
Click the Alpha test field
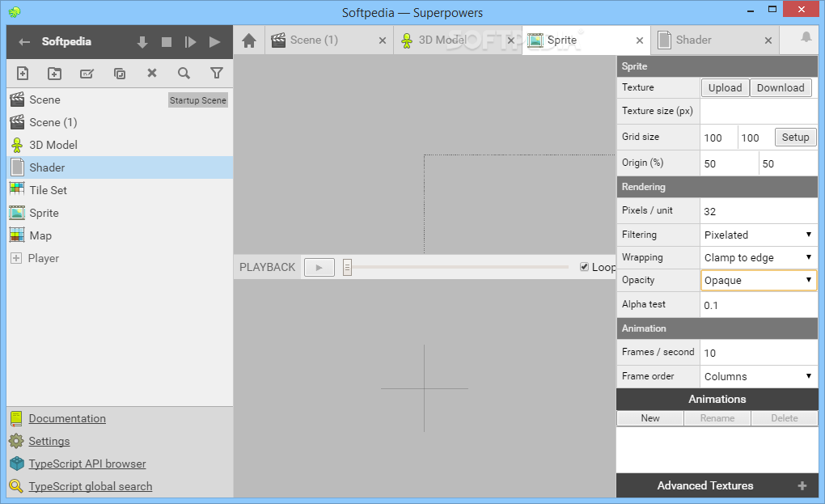point(758,305)
